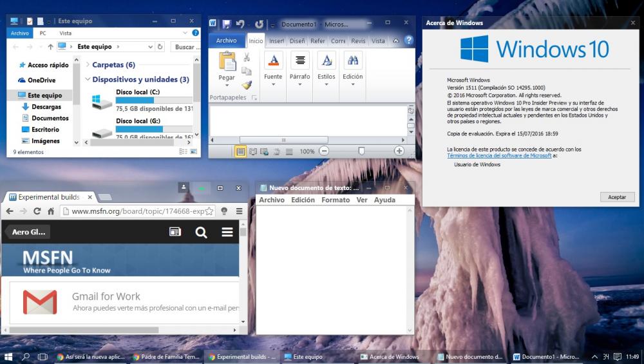644x364 pixels.
Task: Click the Save icon in Word's quick access toolbar
Action: [227, 24]
